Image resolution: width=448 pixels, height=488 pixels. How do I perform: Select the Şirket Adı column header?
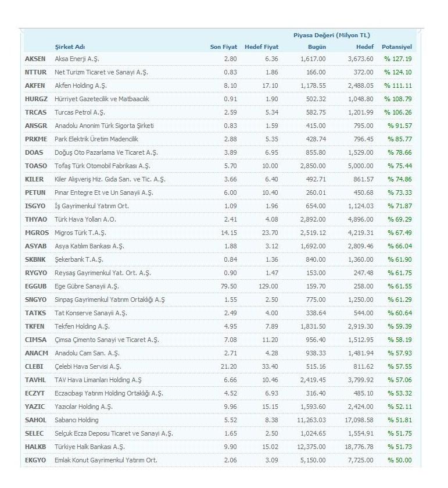pyautogui.click(x=70, y=47)
